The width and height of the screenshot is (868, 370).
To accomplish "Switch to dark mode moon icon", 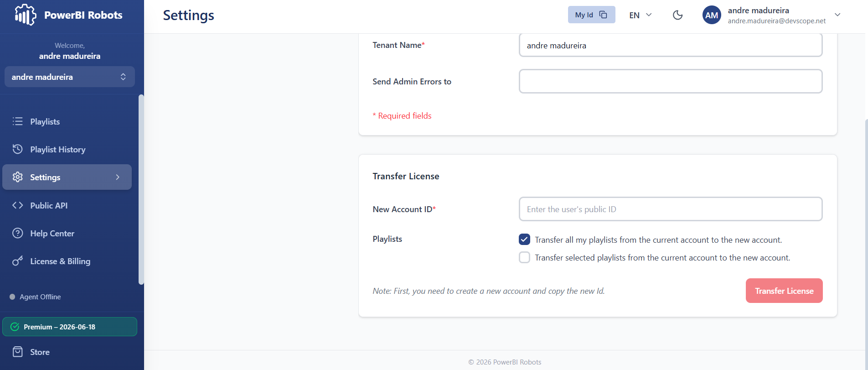I will coord(678,15).
